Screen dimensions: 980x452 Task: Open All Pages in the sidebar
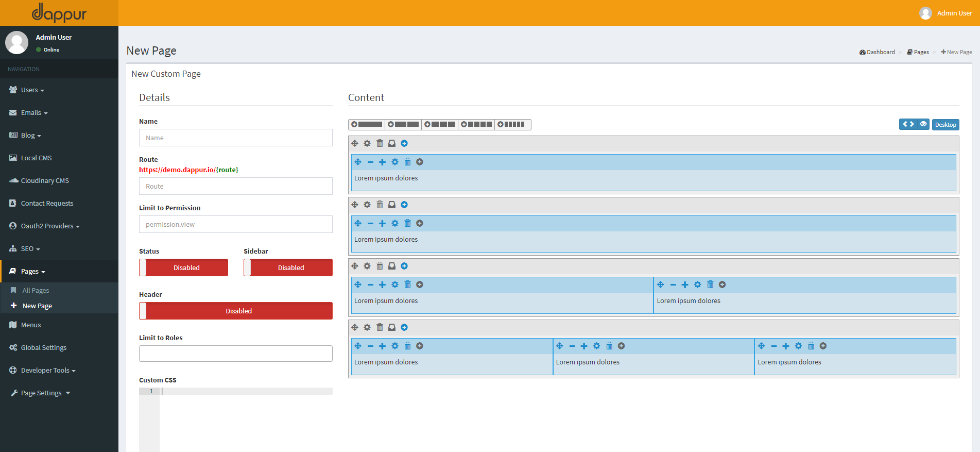coord(36,291)
